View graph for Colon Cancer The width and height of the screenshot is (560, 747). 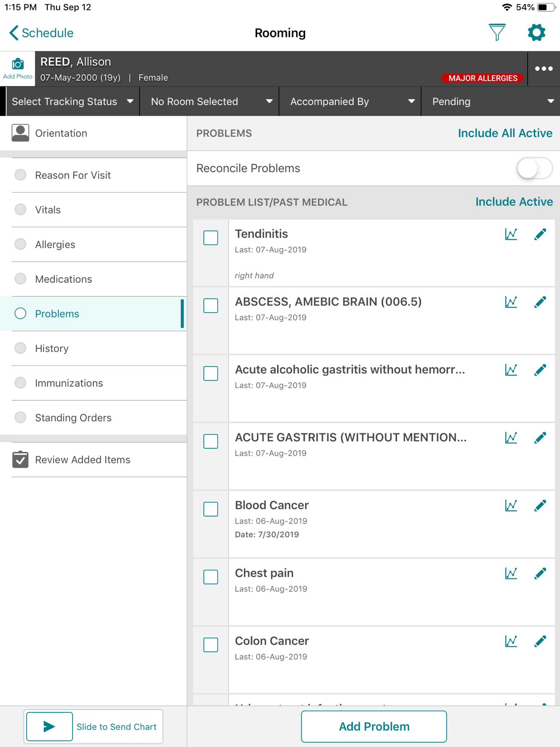click(511, 641)
